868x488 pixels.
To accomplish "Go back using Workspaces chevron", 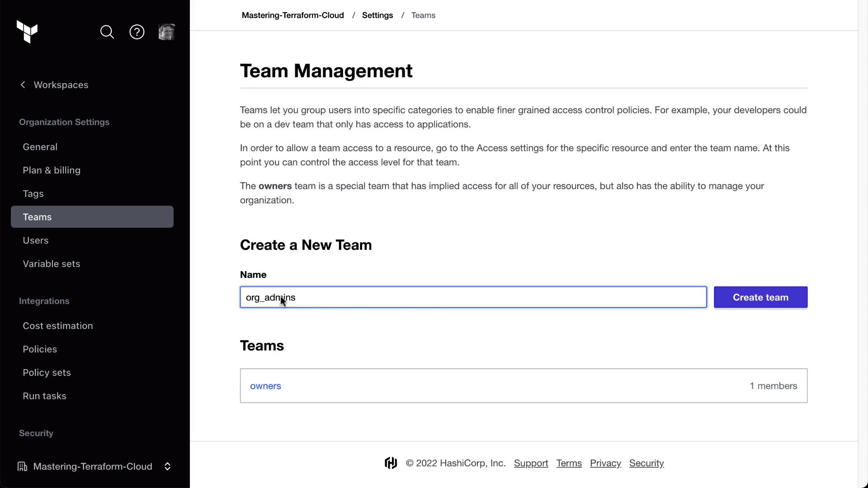I will coord(23,85).
